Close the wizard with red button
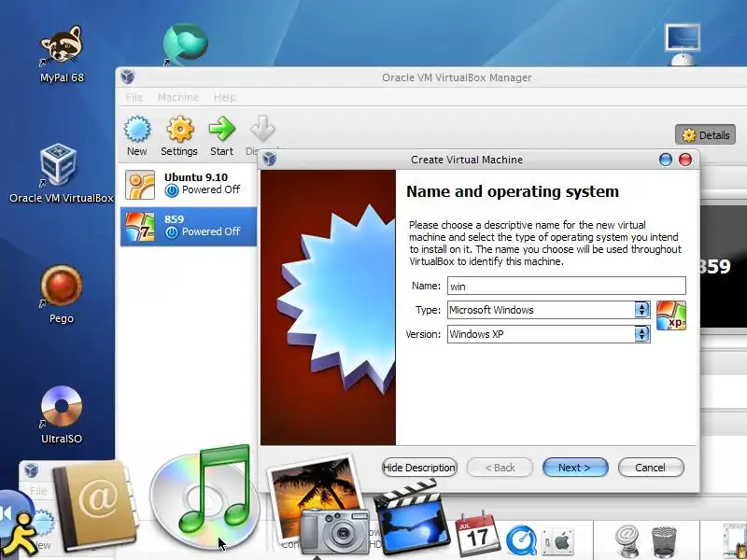 point(685,160)
